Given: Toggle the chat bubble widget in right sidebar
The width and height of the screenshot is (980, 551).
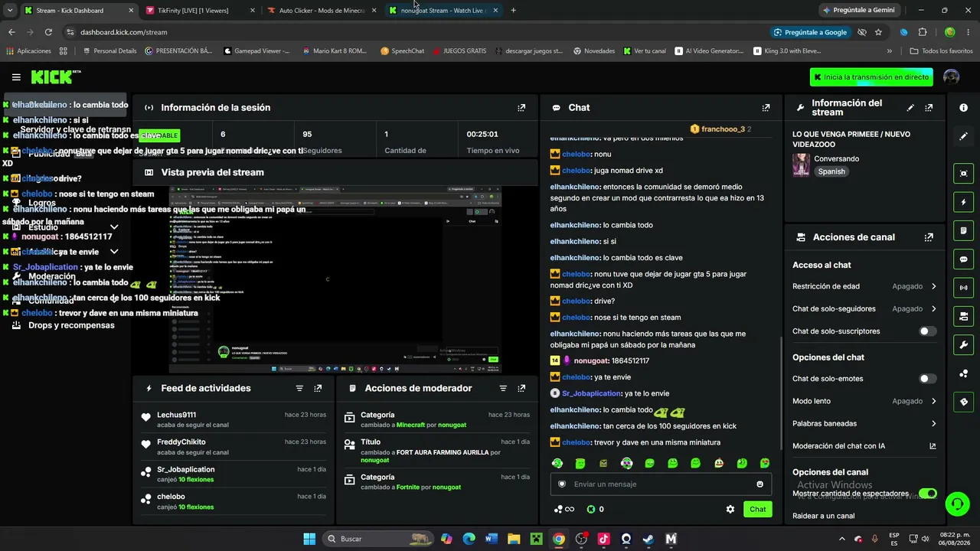Looking at the screenshot, I should (x=963, y=259).
